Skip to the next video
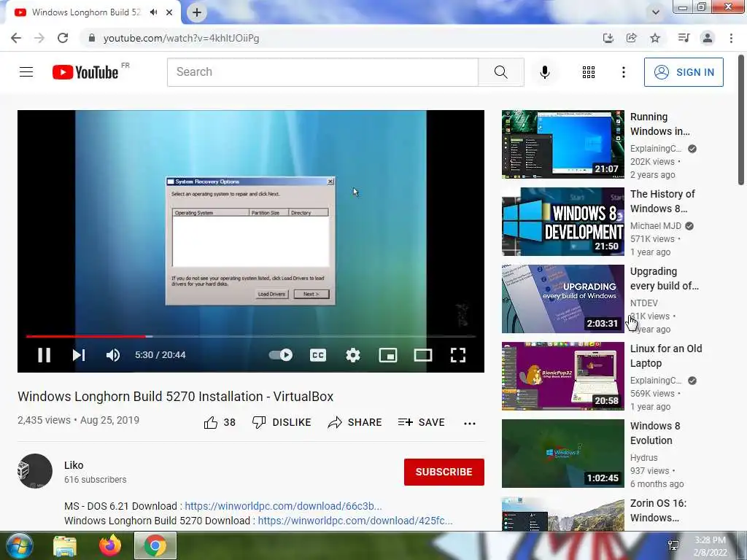747x560 pixels. 79,355
